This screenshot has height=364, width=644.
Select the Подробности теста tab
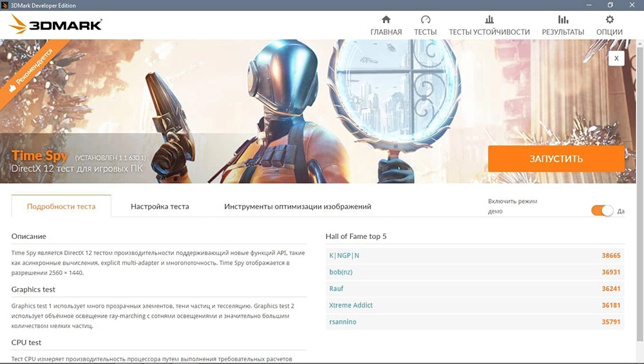[61, 207]
